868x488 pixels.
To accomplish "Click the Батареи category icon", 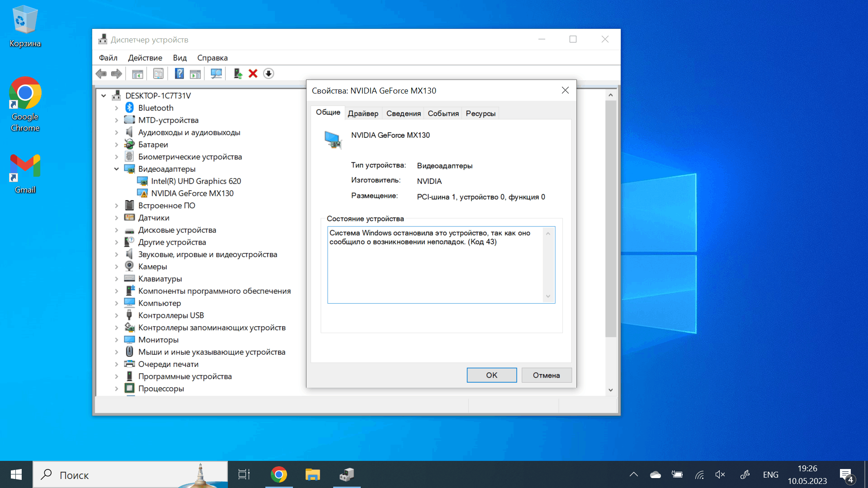I will tap(129, 145).
